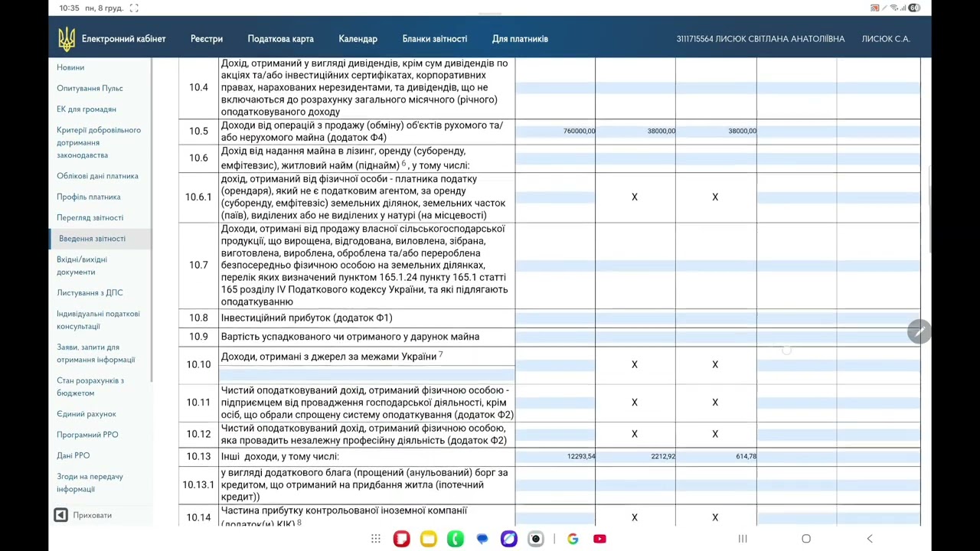This screenshot has height=551, width=980.
Task: Open Критерії добровільного дотримання законодавства
Action: 99,142
